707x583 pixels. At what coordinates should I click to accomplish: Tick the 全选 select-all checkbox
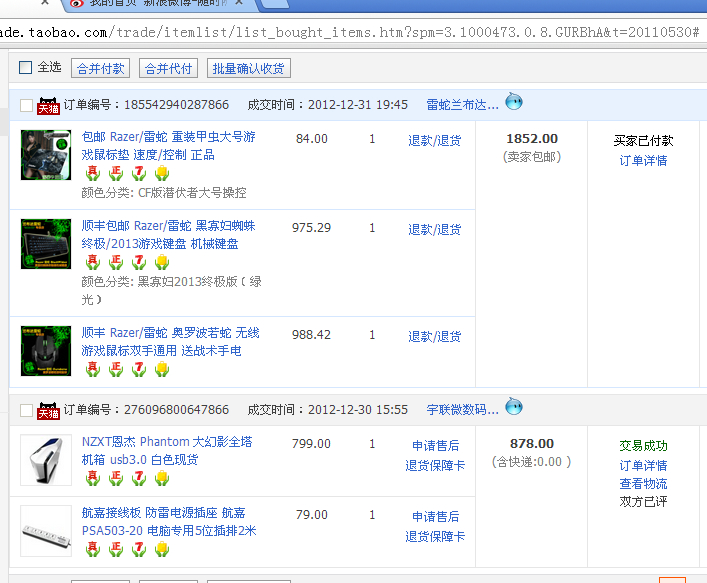[25, 68]
